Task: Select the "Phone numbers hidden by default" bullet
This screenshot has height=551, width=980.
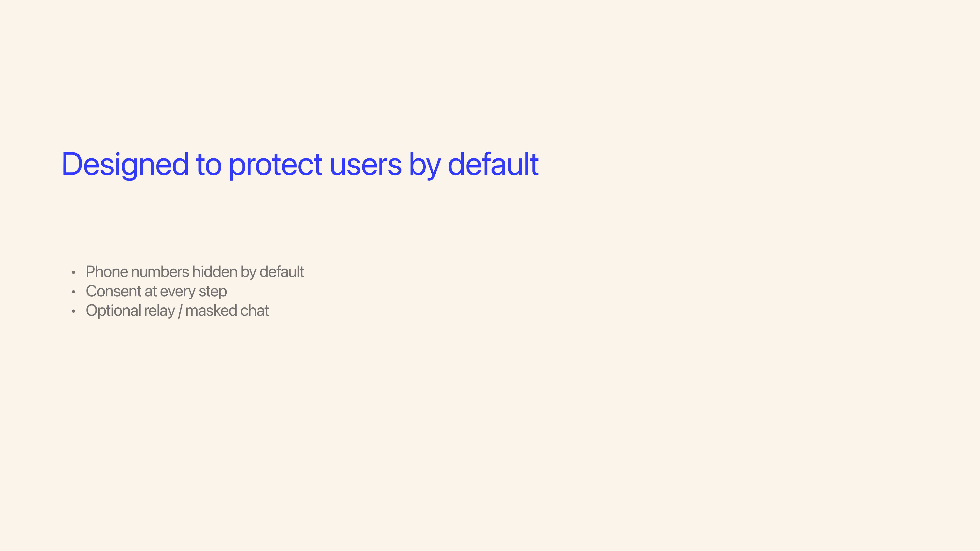Action: click(x=195, y=272)
